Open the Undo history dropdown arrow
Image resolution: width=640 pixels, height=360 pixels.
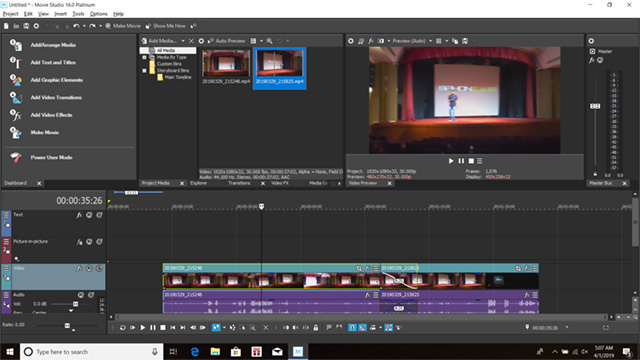tap(84, 26)
